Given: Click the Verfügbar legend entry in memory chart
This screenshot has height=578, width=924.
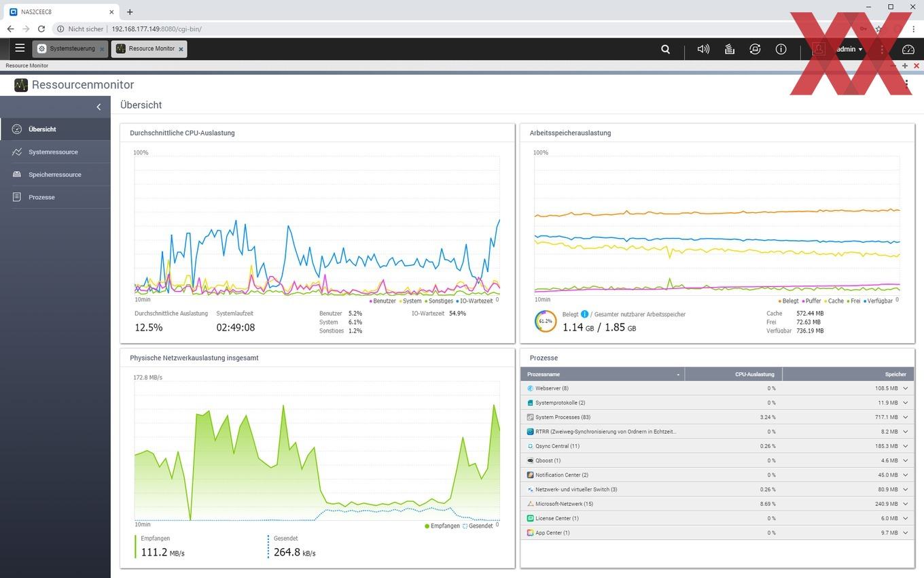Looking at the screenshot, I should pyautogui.click(x=878, y=301).
